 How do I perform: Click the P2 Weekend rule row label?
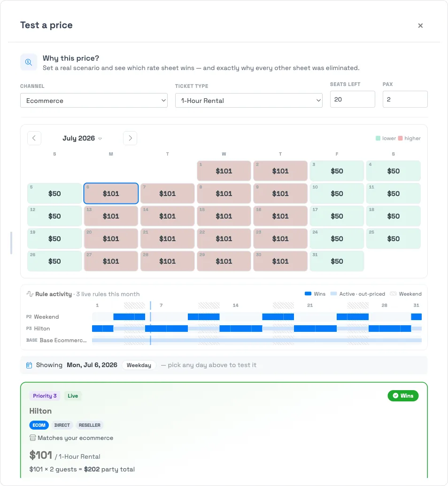click(x=42, y=317)
